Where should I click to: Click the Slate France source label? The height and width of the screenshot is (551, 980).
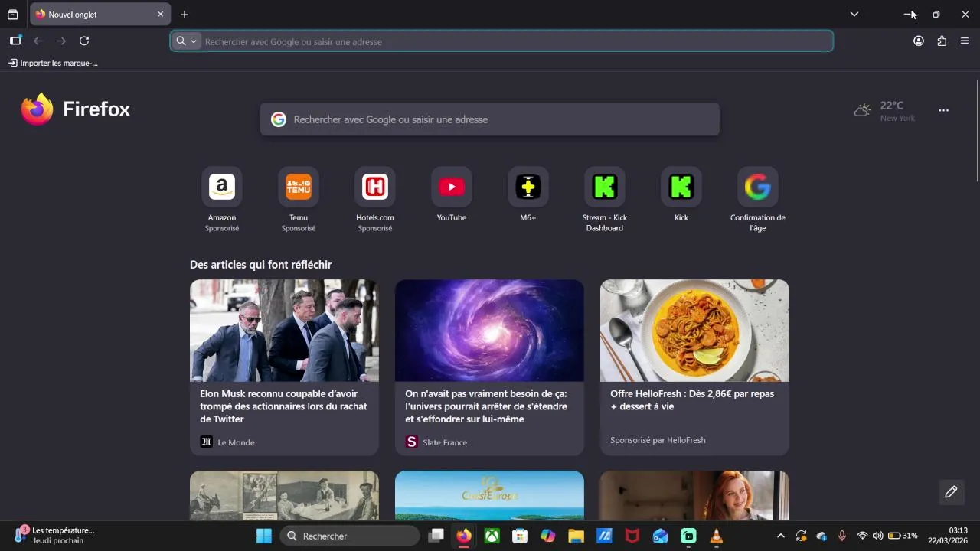coord(445,442)
